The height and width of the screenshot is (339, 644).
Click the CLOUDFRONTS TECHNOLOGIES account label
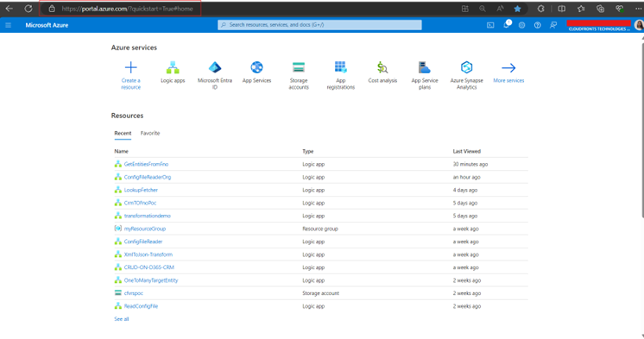click(x=599, y=28)
